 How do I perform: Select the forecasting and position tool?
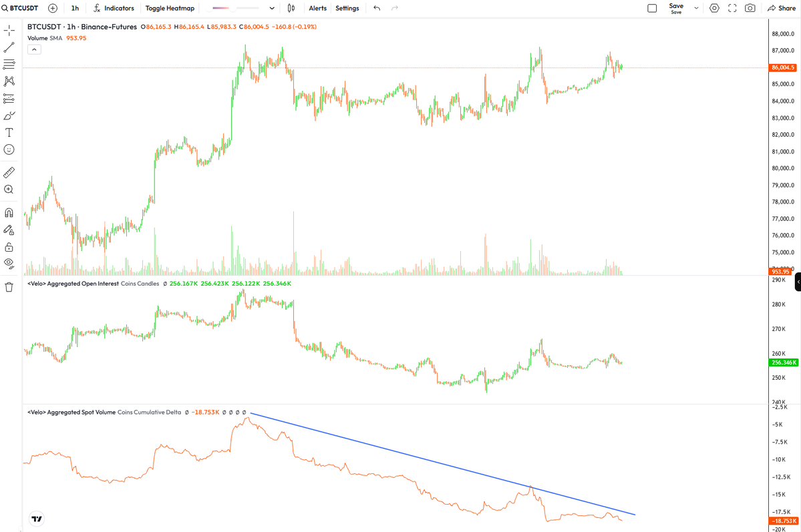(x=9, y=99)
